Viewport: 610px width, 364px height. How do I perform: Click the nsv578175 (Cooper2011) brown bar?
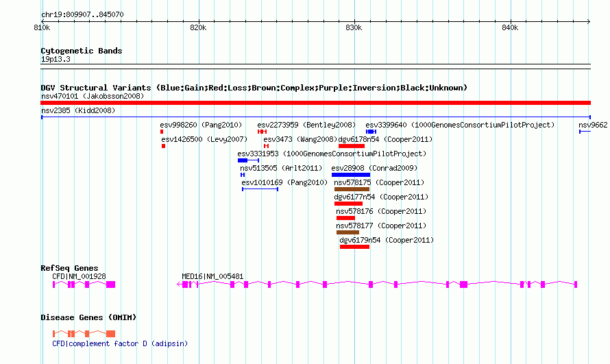pos(352,189)
